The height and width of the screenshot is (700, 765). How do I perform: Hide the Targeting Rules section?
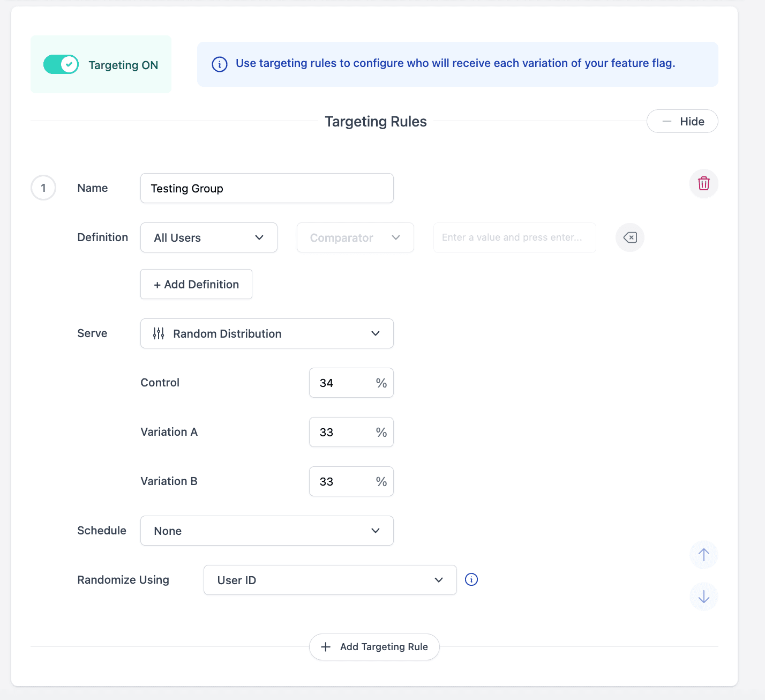pyautogui.click(x=682, y=121)
